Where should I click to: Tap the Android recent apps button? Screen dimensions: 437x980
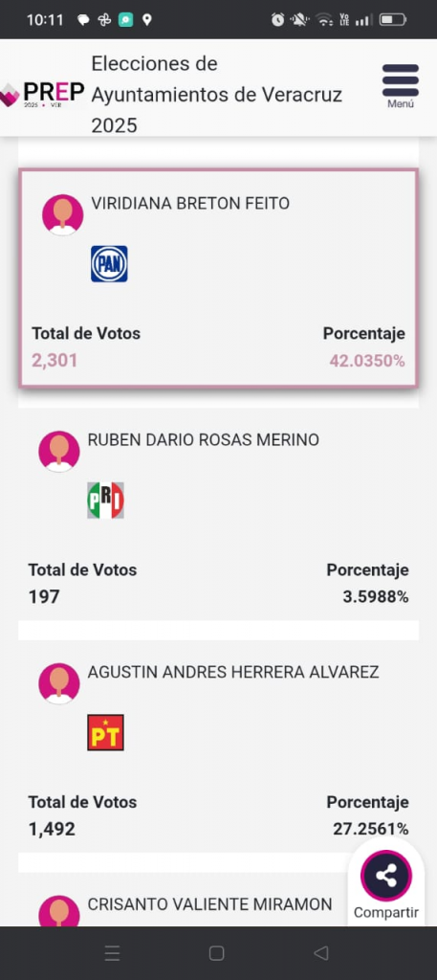tap(113, 953)
